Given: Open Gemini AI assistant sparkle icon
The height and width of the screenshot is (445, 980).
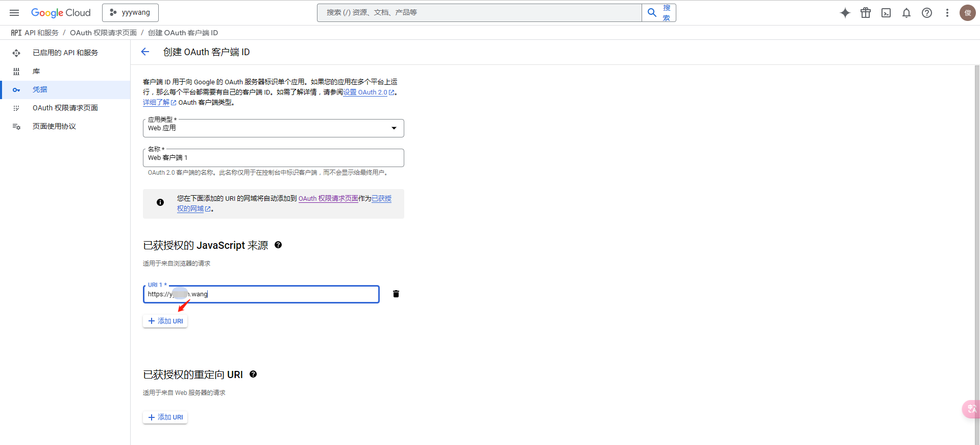Looking at the screenshot, I should point(845,13).
